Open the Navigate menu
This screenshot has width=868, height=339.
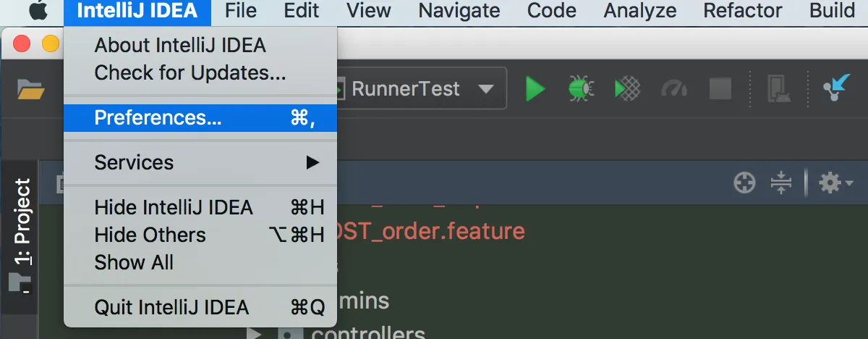pos(459,11)
